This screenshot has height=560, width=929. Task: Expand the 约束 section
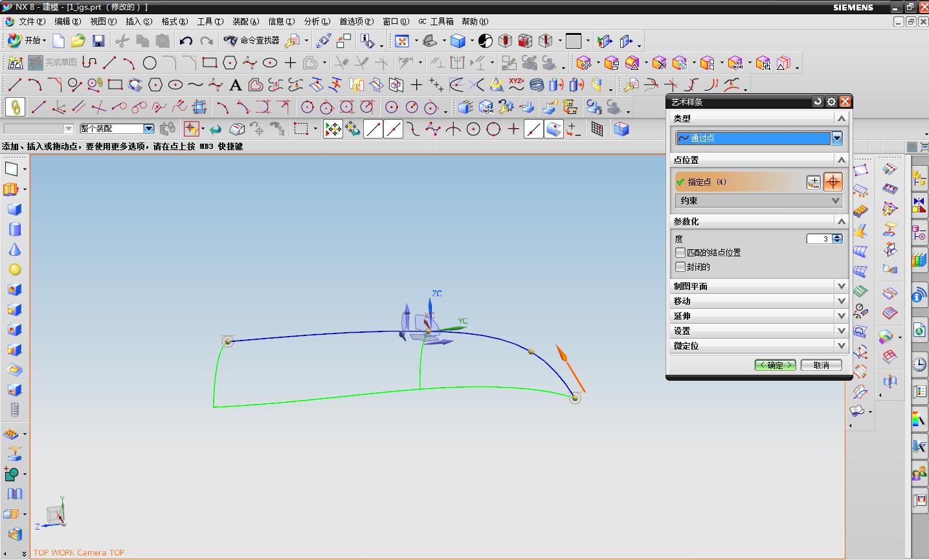click(x=758, y=201)
